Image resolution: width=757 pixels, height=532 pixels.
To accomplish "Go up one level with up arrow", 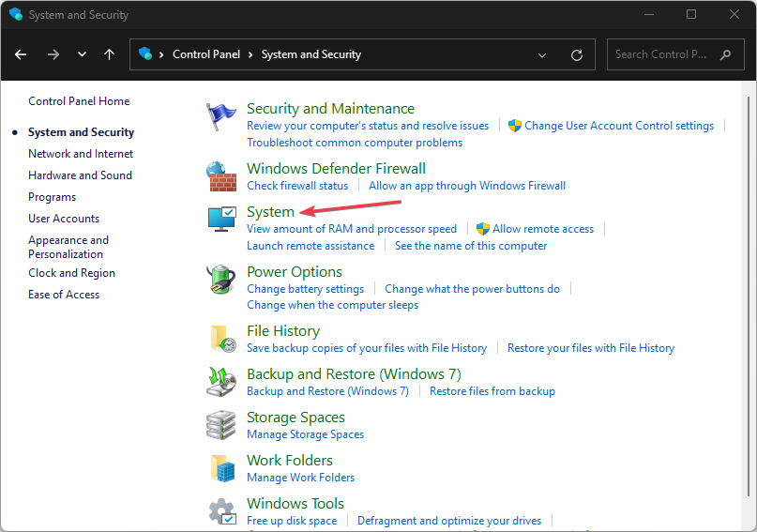I will pyautogui.click(x=110, y=54).
